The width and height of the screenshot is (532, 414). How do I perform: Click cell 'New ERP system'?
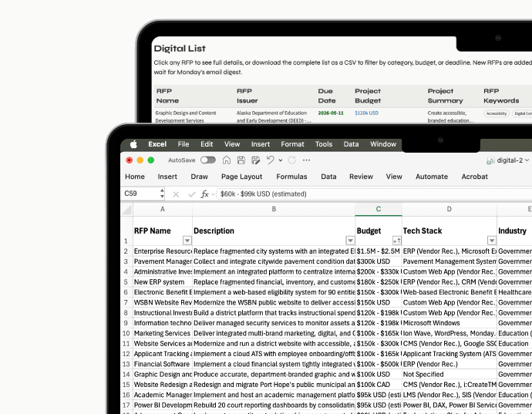point(163,282)
